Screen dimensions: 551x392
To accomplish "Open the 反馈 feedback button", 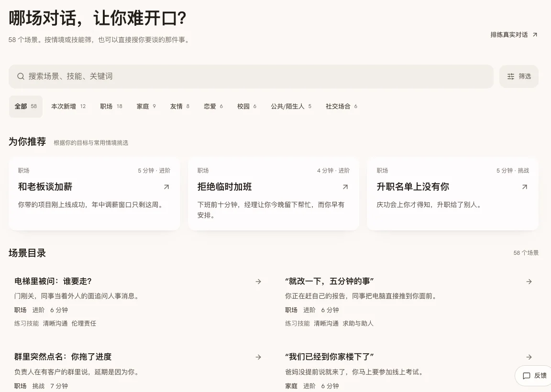I will (x=534, y=375).
